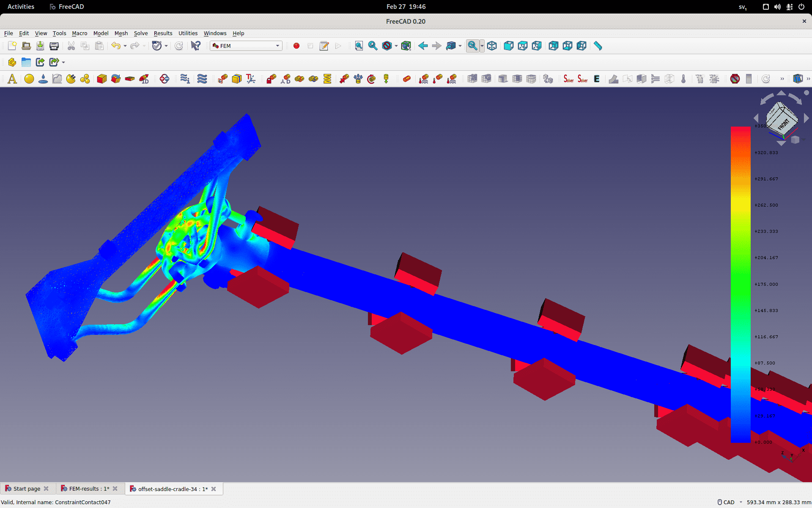Click the stress color gradient legend bar
812x508 pixels.
(741, 284)
